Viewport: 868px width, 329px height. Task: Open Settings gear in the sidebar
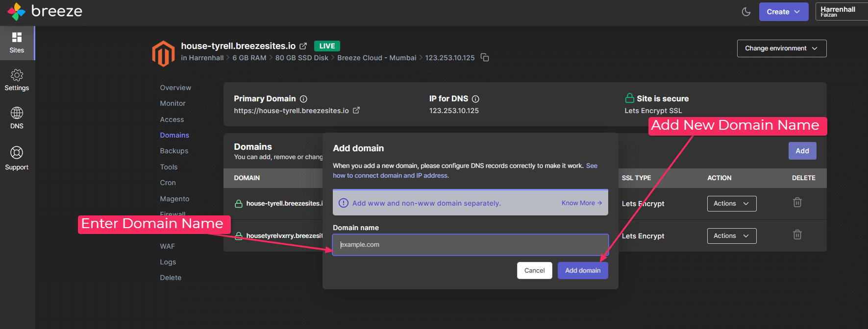pyautogui.click(x=17, y=80)
